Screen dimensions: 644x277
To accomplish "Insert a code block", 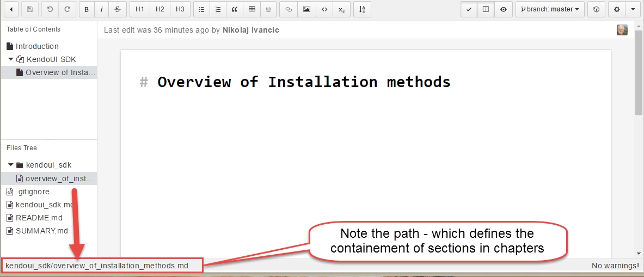I will pyautogui.click(x=324, y=9).
